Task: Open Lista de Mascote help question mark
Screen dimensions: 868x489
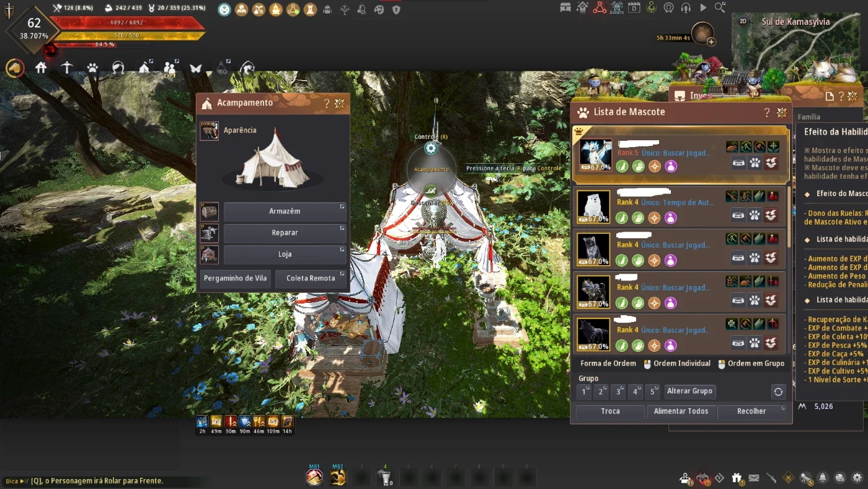Action: pyautogui.click(x=767, y=112)
